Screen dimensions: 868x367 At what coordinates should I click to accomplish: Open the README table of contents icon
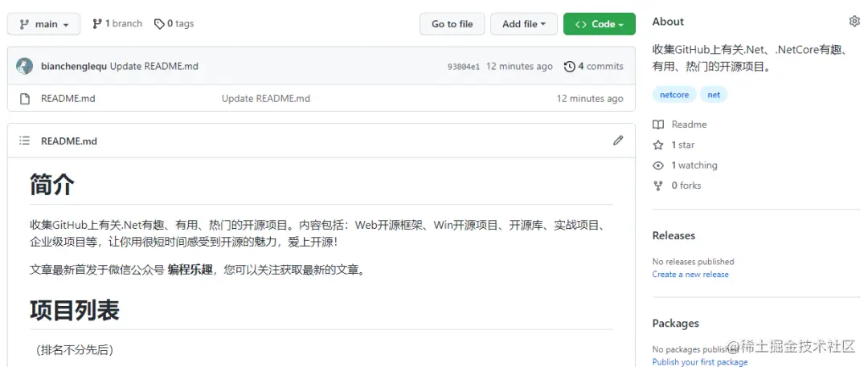(24, 141)
